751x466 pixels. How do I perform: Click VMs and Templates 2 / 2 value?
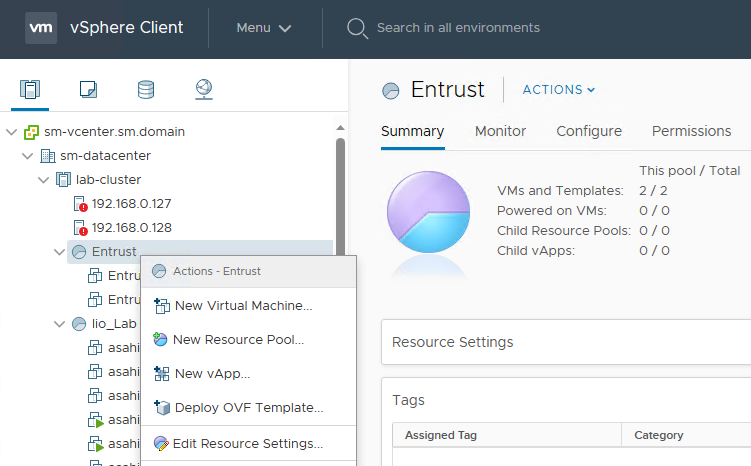point(653,191)
